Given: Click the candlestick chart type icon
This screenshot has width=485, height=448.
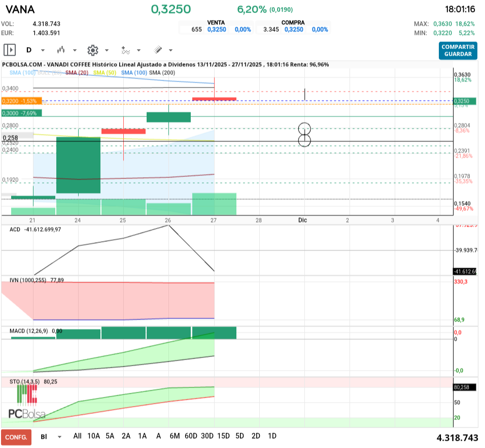Looking at the screenshot, I should click(61, 50).
